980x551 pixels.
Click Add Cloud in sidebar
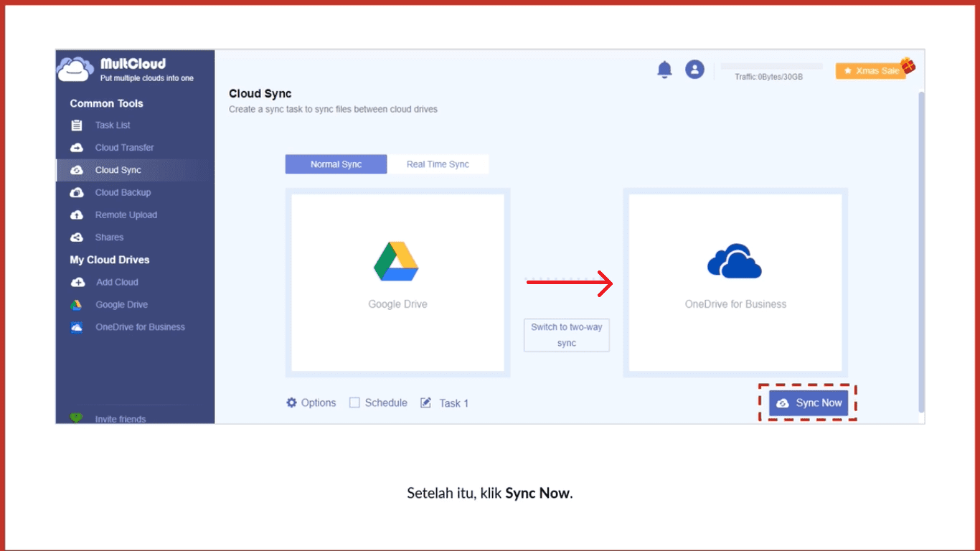coord(117,282)
